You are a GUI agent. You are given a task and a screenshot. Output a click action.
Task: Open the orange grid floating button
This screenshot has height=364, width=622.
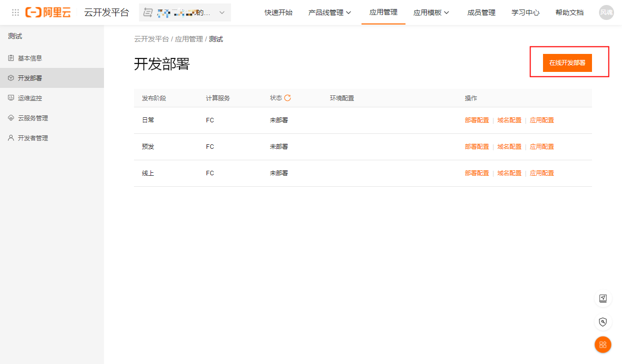point(603,345)
